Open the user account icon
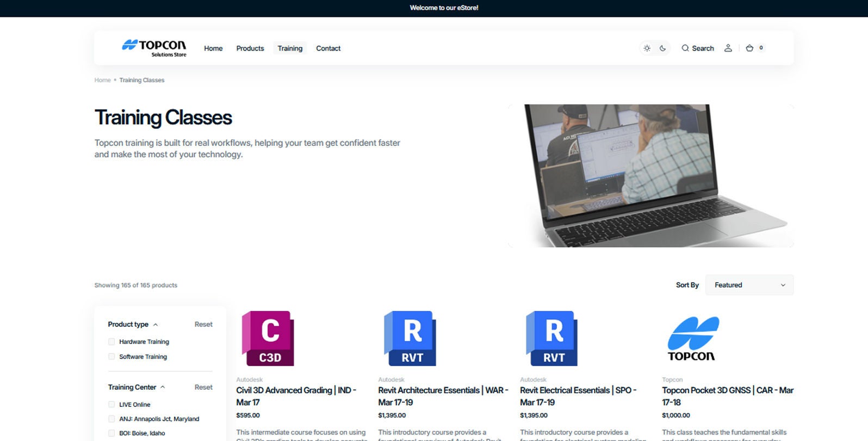This screenshot has width=868, height=441. coord(728,48)
